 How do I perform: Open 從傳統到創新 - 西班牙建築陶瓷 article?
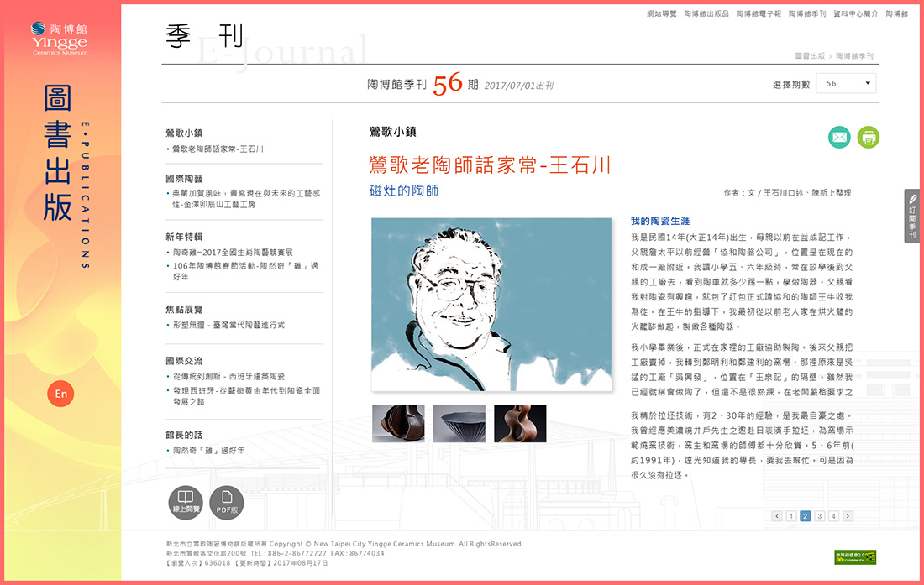[228, 377]
